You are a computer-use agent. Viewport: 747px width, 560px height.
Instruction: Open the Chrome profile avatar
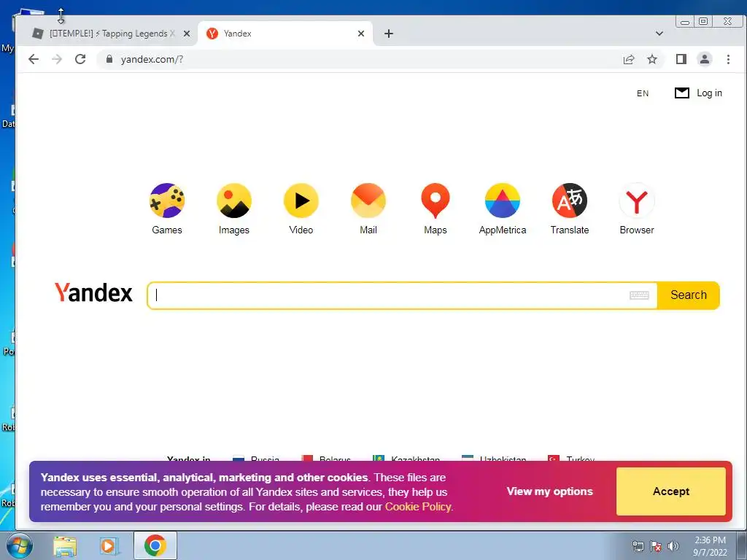[705, 59]
